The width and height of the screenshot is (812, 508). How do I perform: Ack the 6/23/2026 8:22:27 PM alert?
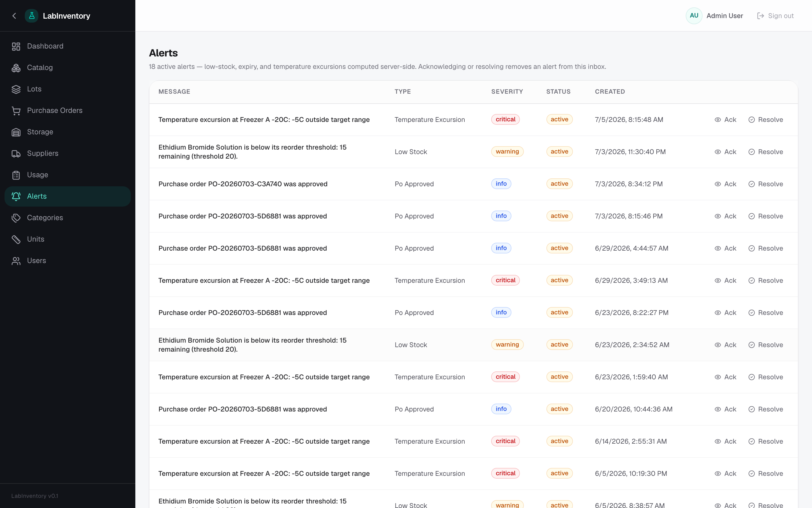tap(725, 313)
